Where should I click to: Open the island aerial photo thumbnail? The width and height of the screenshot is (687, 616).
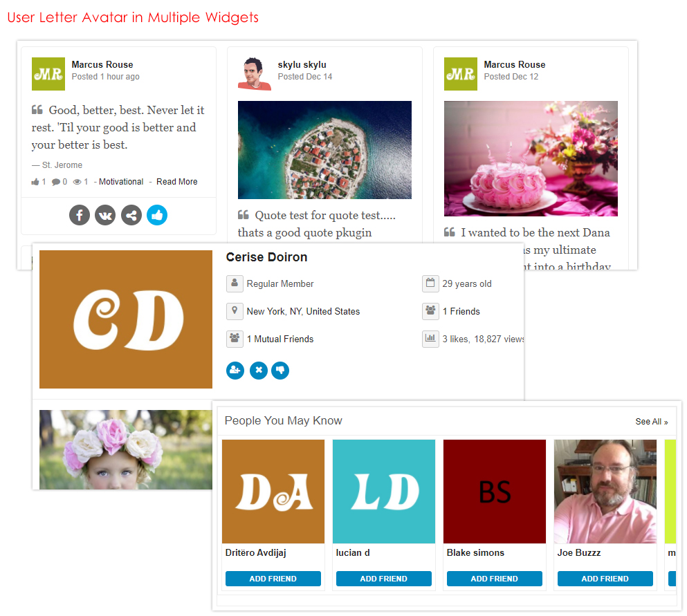pos(324,150)
